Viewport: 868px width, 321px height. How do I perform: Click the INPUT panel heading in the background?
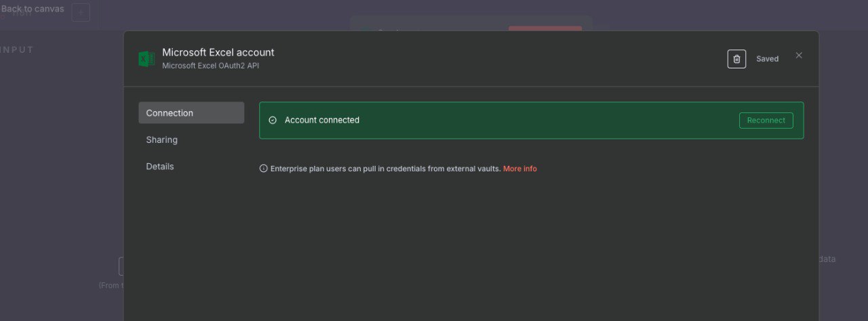(x=17, y=49)
